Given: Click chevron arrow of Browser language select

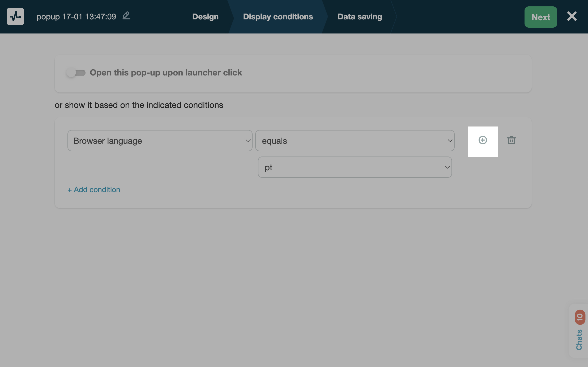Looking at the screenshot, I should click(x=248, y=141).
